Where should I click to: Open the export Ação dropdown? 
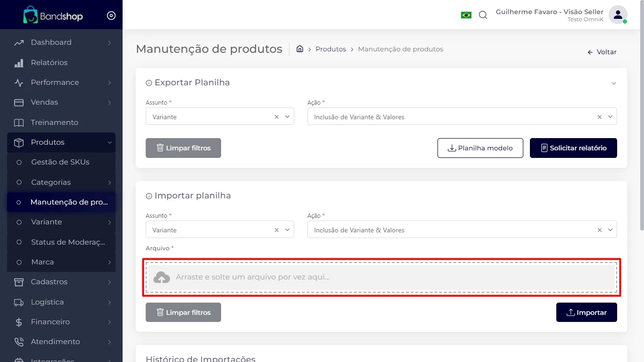click(611, 117)
